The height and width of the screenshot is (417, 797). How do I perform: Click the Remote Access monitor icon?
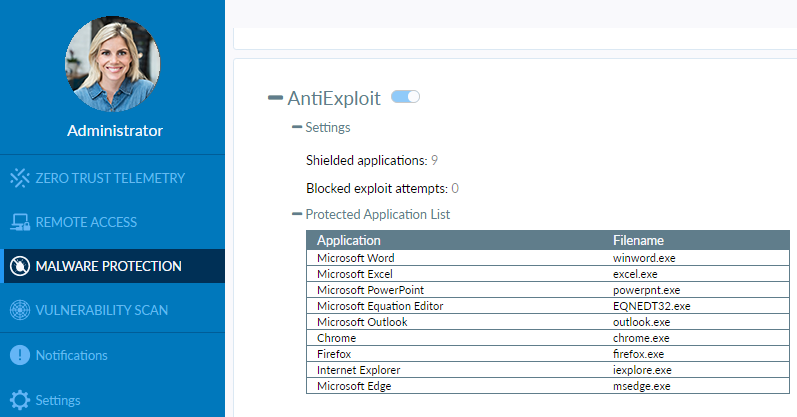pos(20,222)
